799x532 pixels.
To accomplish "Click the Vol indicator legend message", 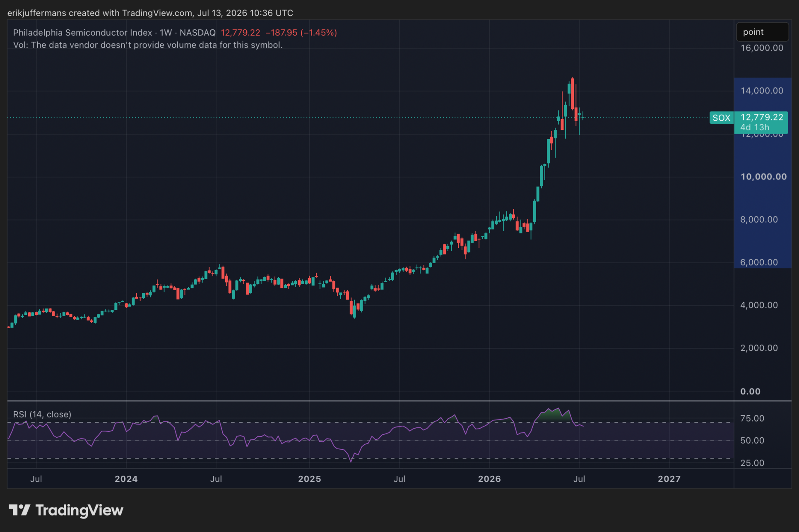I will pyautogui.click(x=148, y=45).
